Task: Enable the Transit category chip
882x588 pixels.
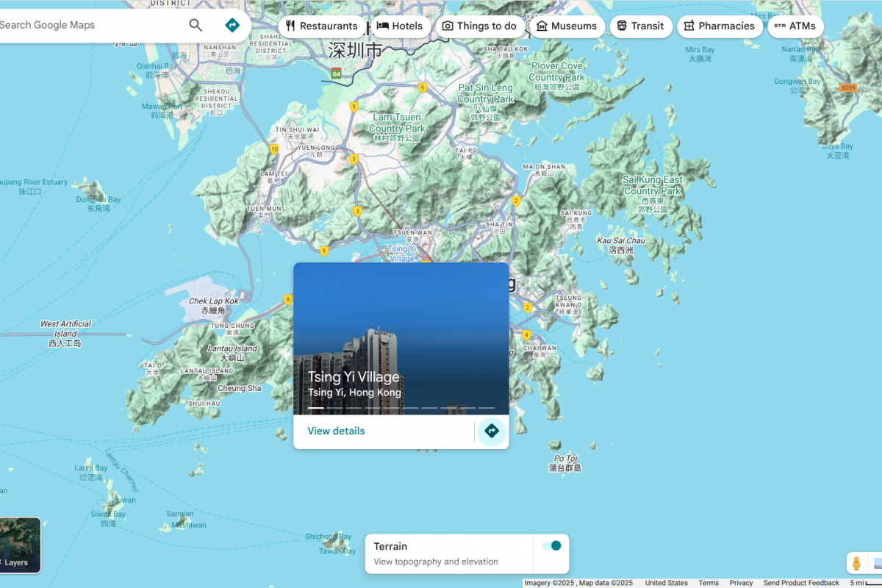Action: pos(640,26)
